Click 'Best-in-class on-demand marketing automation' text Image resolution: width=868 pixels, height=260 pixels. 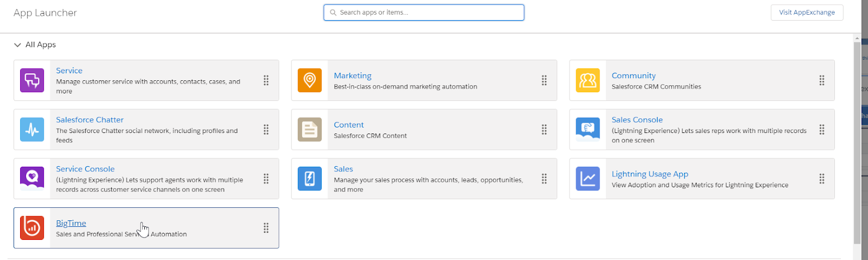pyautogui.click(x=405, y=87)
